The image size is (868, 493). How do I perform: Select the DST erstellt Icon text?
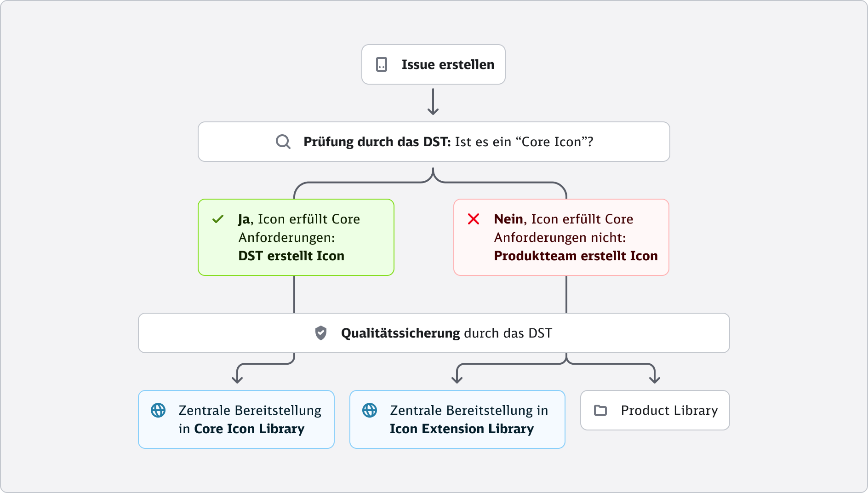pos(291,256)
